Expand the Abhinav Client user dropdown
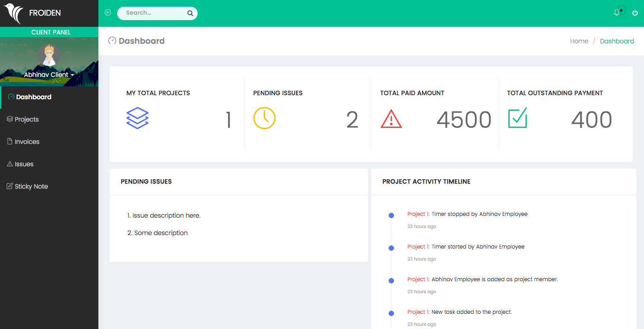This screenshot has height=329, width=644. 49,75
